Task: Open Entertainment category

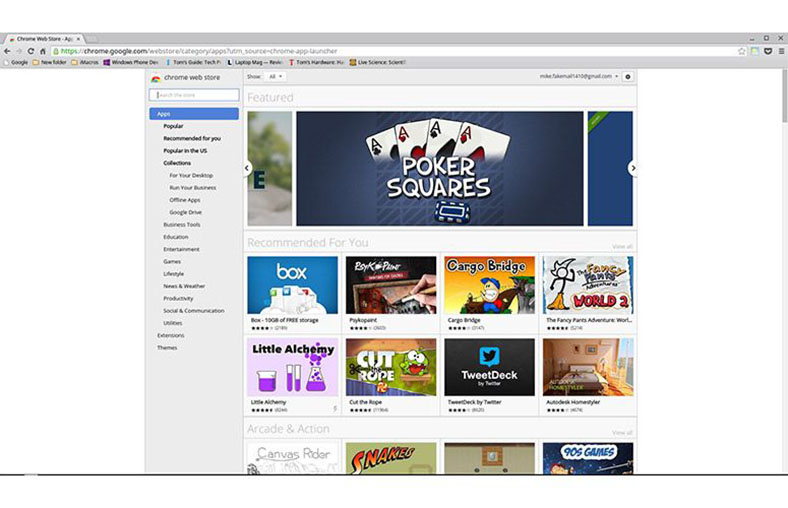Action: pos(181,249)
